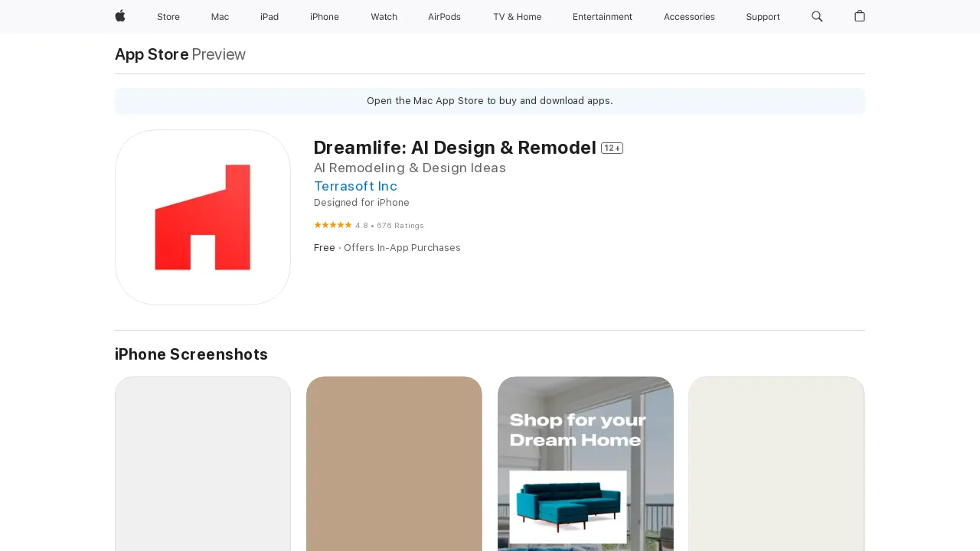Screen dimensions: 980x551
Task: Click the Apple logo icon
Action: click(120, 16)
